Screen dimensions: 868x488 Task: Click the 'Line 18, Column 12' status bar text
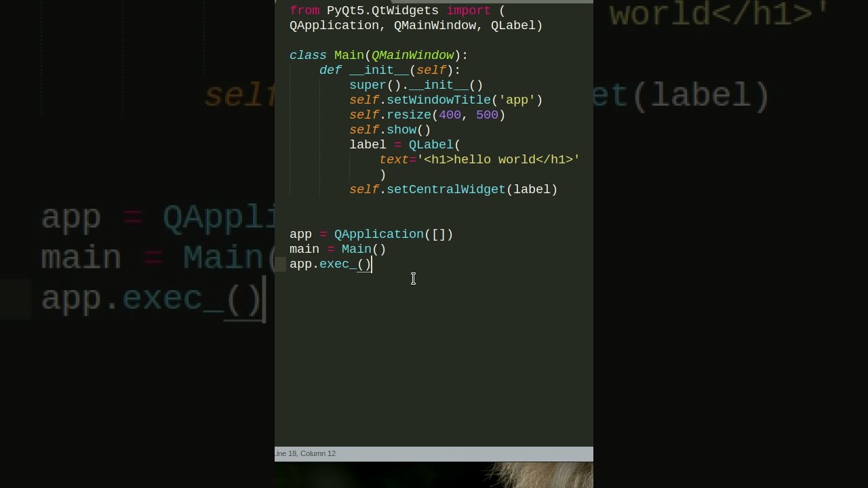[x=305, y=453]
